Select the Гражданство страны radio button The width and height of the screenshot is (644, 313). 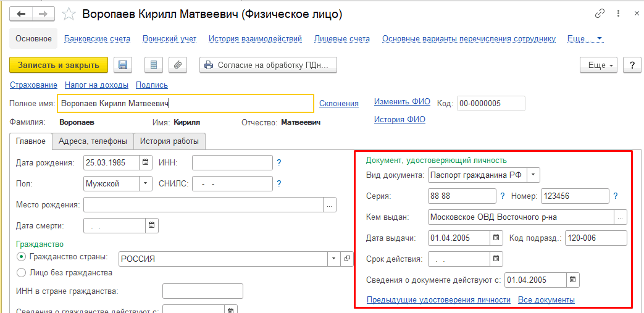[22, 257]
